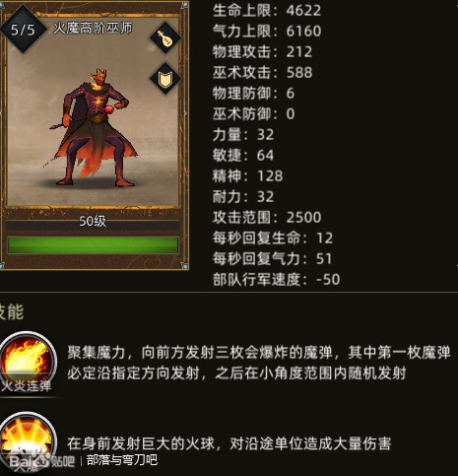The height and width of the screenshot is (476, 458).
Task: Click the 5/5 unit count diamond badge
Action: click(x=23, y=30)
